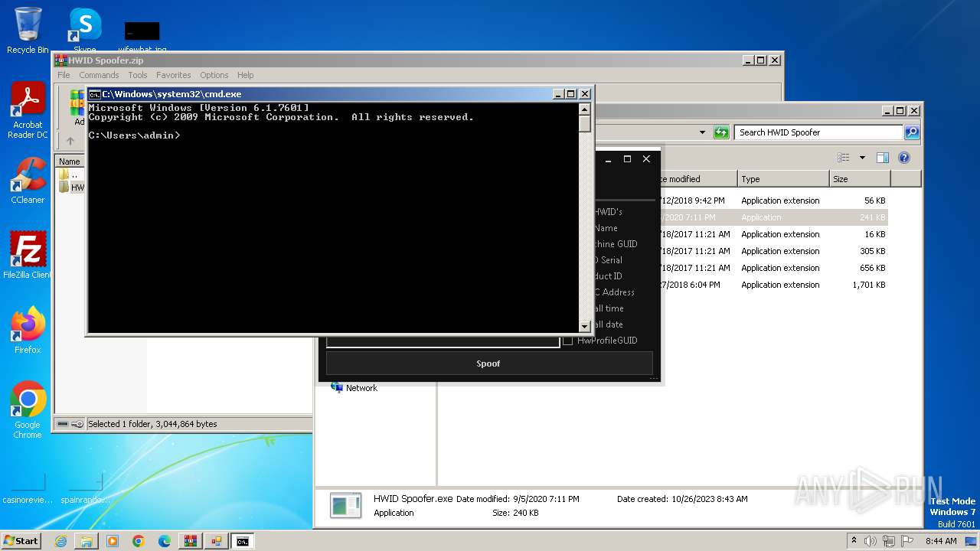Sort by Date modified column in Explorer
980x551 pixels.
697,179
